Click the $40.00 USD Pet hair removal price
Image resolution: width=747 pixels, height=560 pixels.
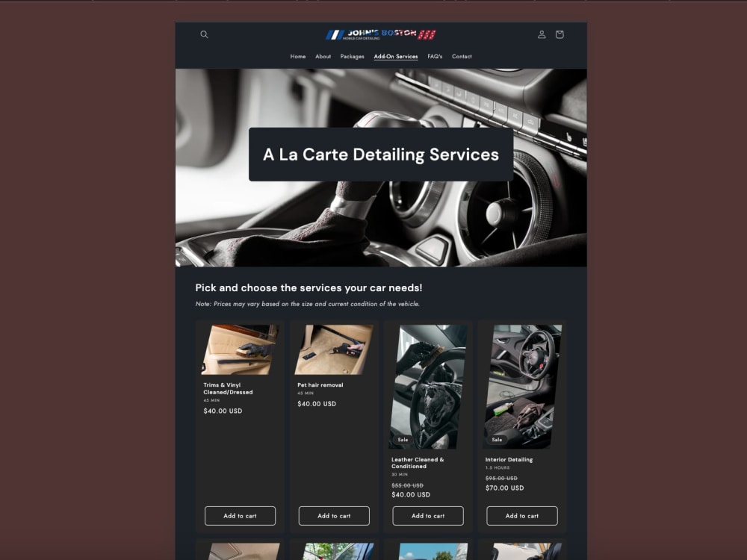(317, 404)
